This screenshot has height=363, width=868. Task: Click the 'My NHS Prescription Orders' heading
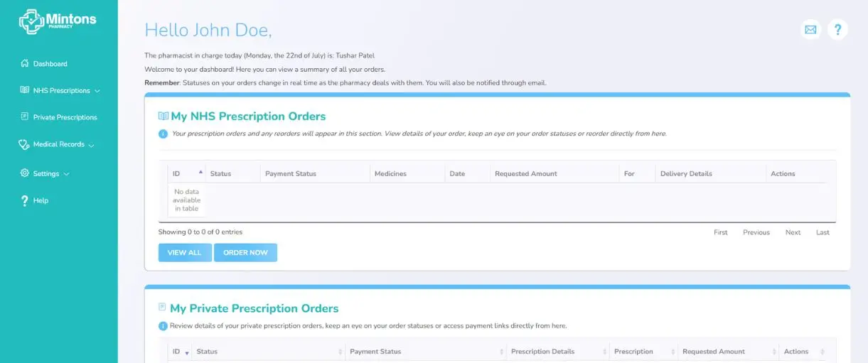coord(248,117)
